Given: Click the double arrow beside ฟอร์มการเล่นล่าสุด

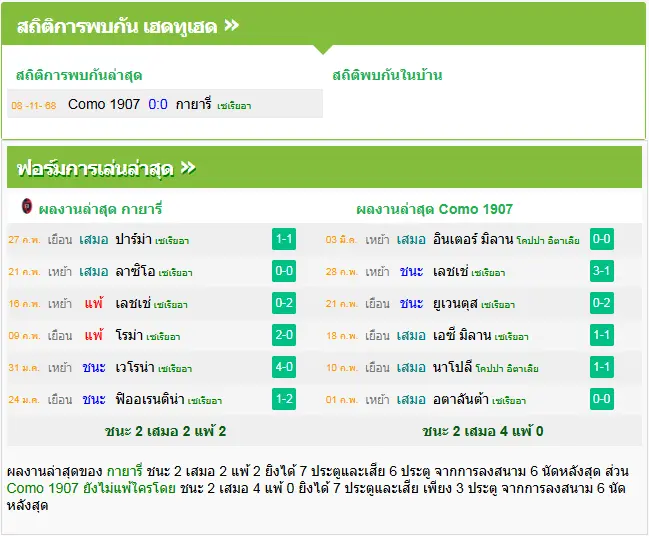Looking at the screenshot, I should pos(188,168).
